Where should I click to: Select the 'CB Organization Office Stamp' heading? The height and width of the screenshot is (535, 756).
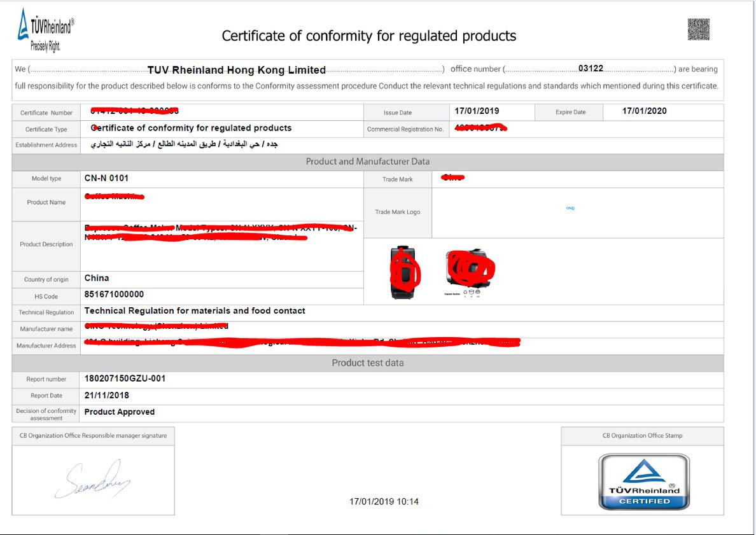[x=643, y=436]
